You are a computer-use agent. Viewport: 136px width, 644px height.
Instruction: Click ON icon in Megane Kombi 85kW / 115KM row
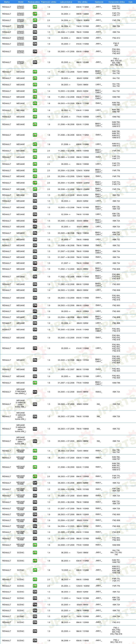point(35,532)
